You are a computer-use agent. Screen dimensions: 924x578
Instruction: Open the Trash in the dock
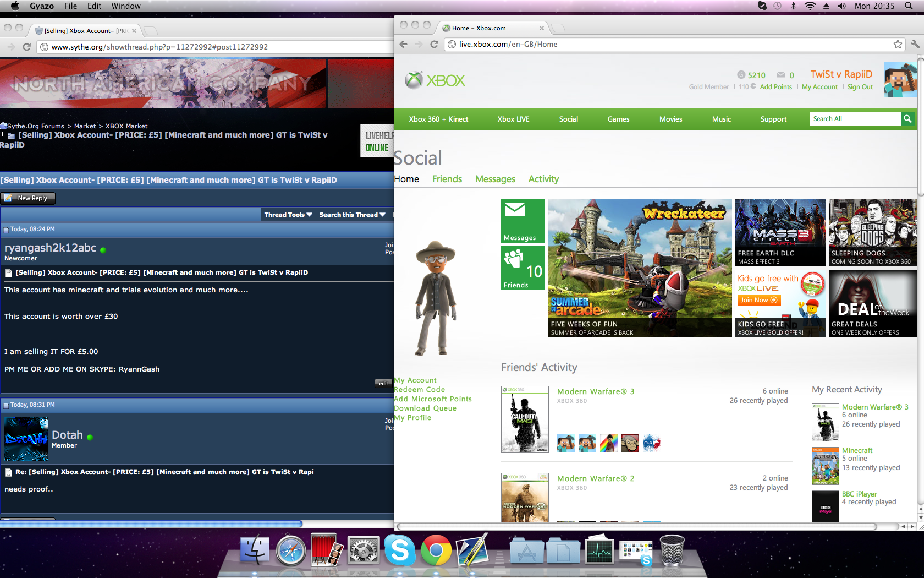click(x=672, y=550)
